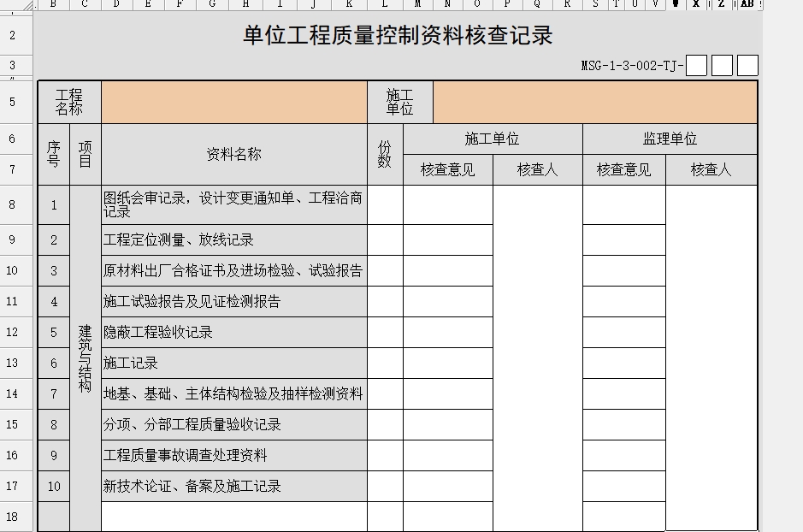Select column header Z

point(721,4)
